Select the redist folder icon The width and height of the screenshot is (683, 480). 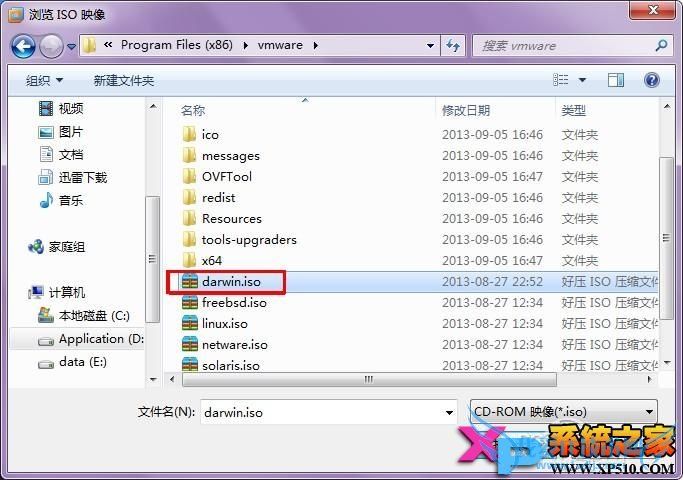coord(189,197)
